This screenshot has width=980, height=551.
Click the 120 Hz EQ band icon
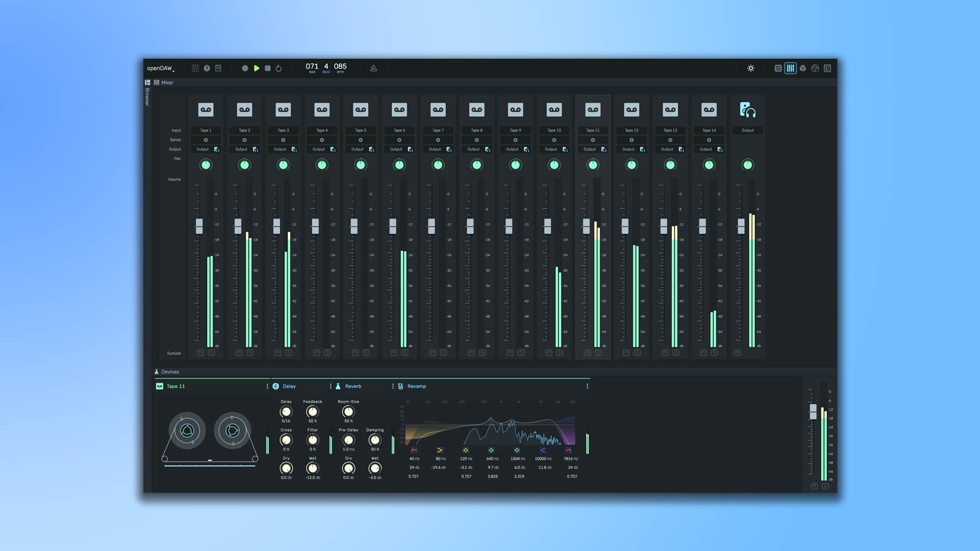click(466, 450)
